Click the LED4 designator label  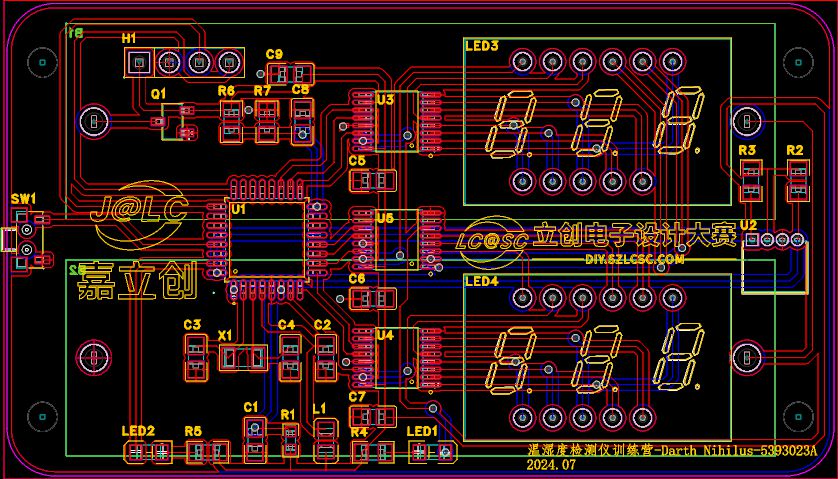pos(482,281)
